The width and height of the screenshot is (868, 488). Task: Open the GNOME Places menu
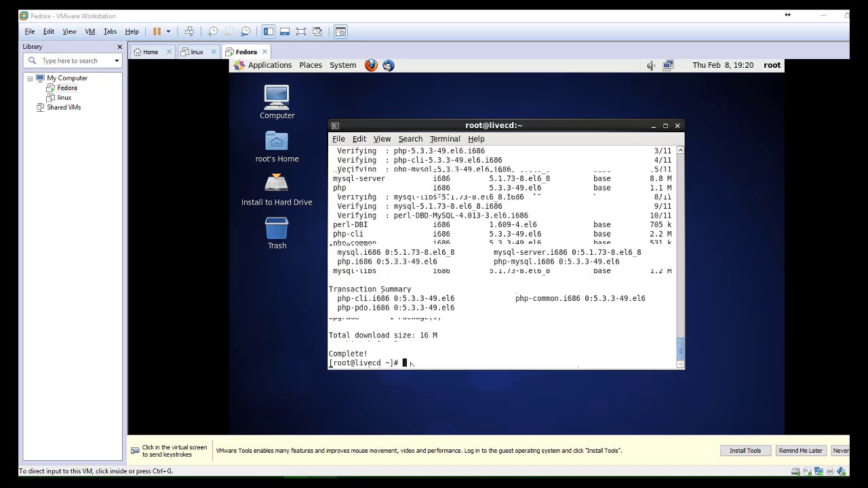(x=311, y=65)
